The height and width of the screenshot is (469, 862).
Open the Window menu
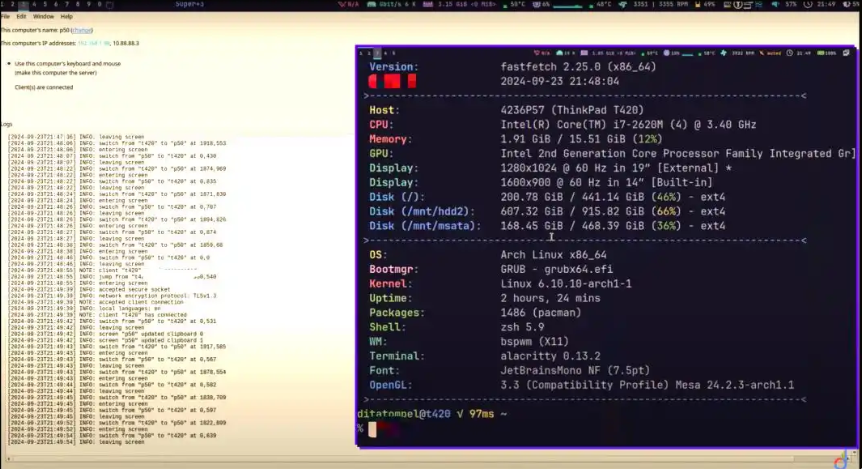tap(43, 16)
